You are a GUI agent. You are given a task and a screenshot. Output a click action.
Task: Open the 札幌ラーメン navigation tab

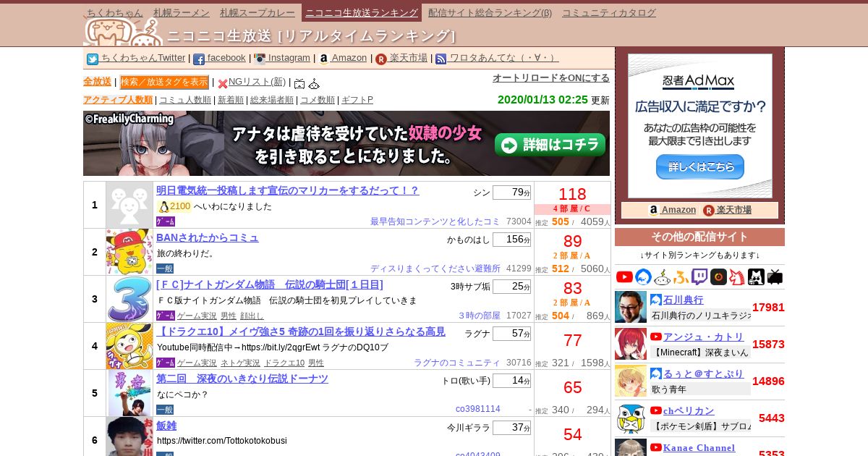coord(182,12)
